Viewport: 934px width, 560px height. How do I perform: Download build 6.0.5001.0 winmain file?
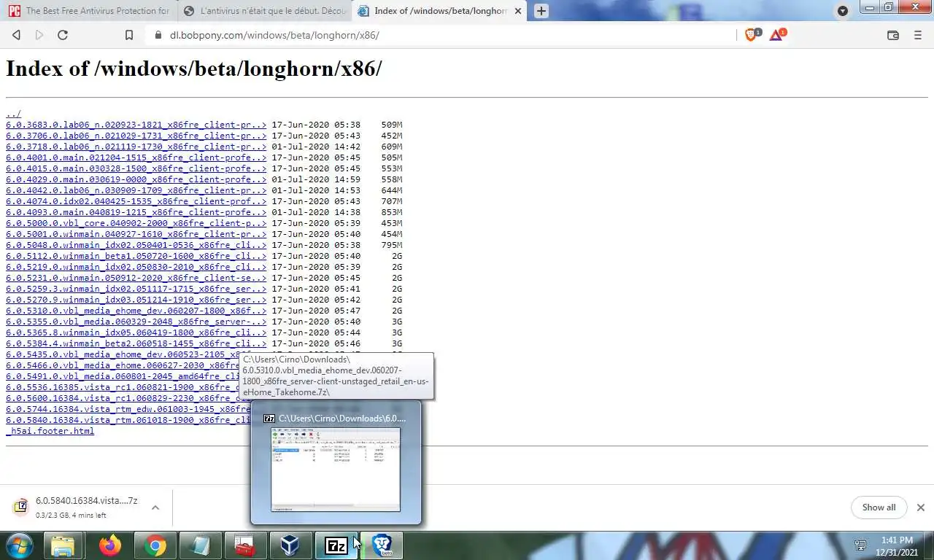[136, 234]
